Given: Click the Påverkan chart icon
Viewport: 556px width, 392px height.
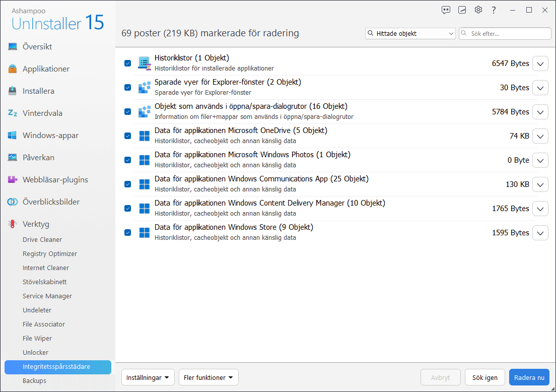Looking at the screenshot, I should 13,158.
